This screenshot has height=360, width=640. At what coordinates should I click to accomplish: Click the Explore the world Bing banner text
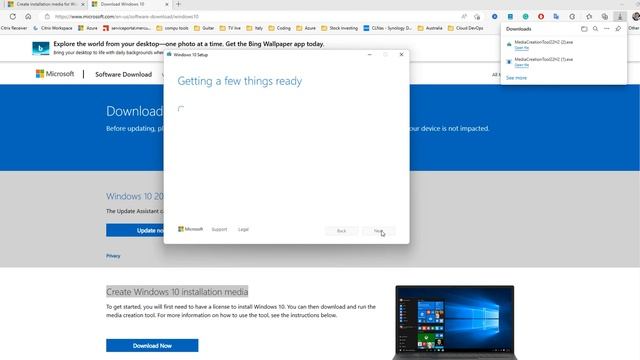189,44
